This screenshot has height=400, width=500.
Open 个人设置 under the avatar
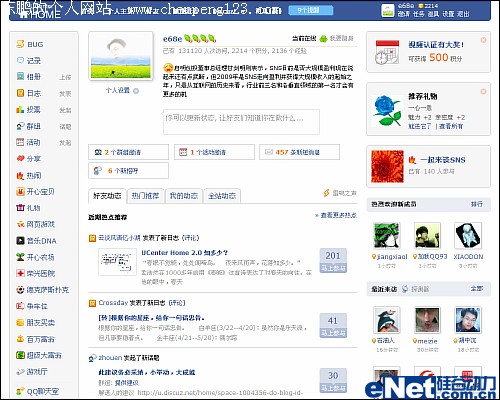coord(118,90)
